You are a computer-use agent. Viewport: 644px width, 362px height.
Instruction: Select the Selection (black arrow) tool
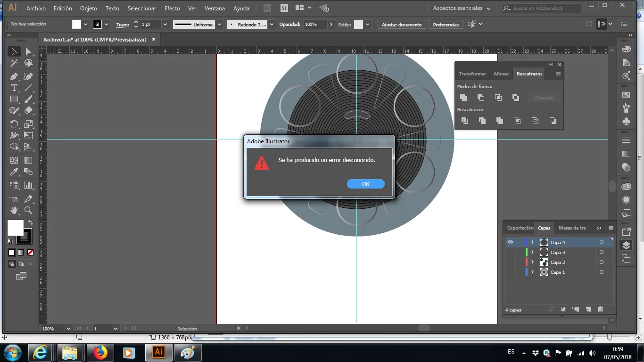click(x=14, y=51)
